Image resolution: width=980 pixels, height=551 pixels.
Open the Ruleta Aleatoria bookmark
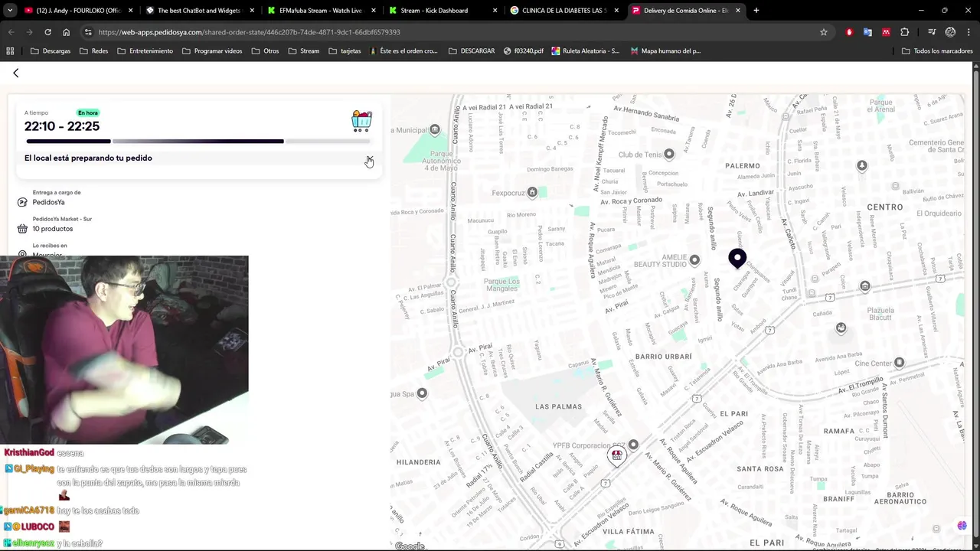(x=586, y=51)
